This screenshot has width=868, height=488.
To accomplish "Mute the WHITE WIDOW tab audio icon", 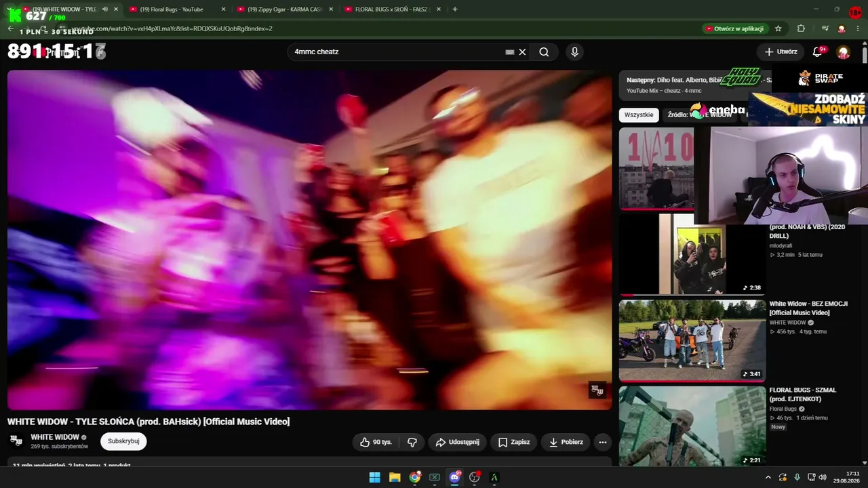I will [104, 9].
